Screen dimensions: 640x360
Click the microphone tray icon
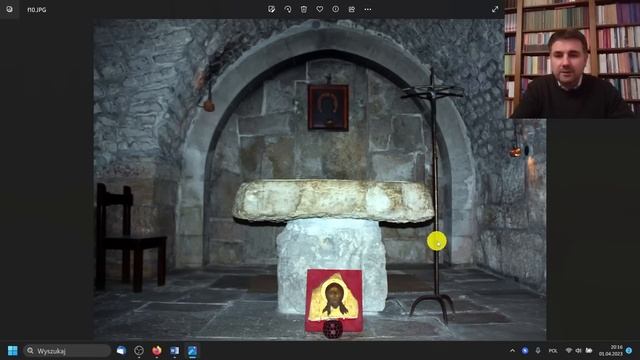[538, 351]
